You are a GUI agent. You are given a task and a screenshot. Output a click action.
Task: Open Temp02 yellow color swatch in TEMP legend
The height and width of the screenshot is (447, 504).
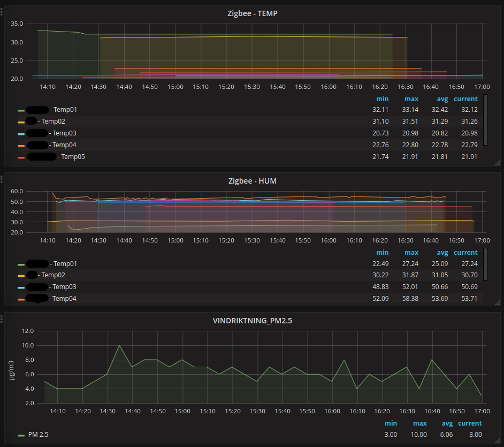coord(21,122)
